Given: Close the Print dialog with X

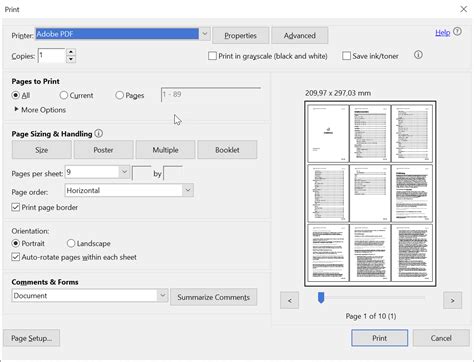Looking at the screenshot, I should [x=463, y=9].
